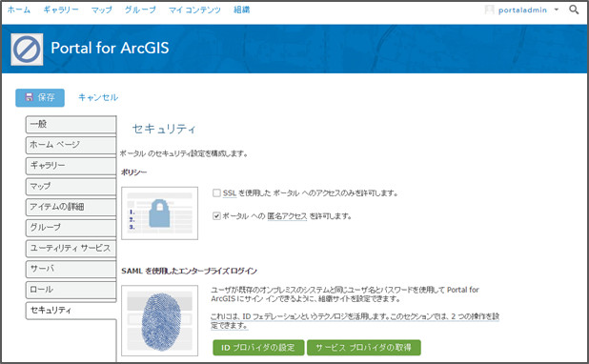Go to ホーム in top navigation

click(x=19, y=10)
